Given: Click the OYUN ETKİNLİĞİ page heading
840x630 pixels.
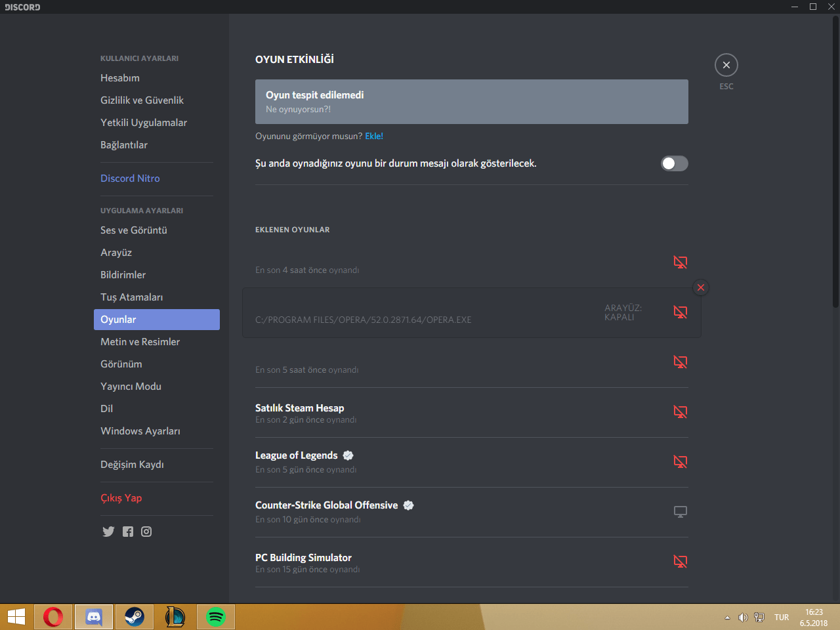Looking at the screenshot, I should (295, 59).
